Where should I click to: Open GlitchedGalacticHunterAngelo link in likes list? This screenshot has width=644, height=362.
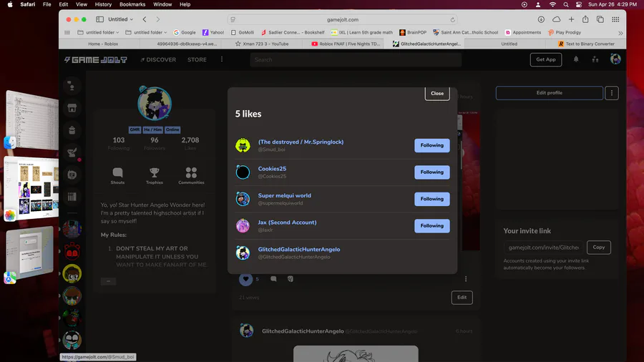tap(298, 249)
